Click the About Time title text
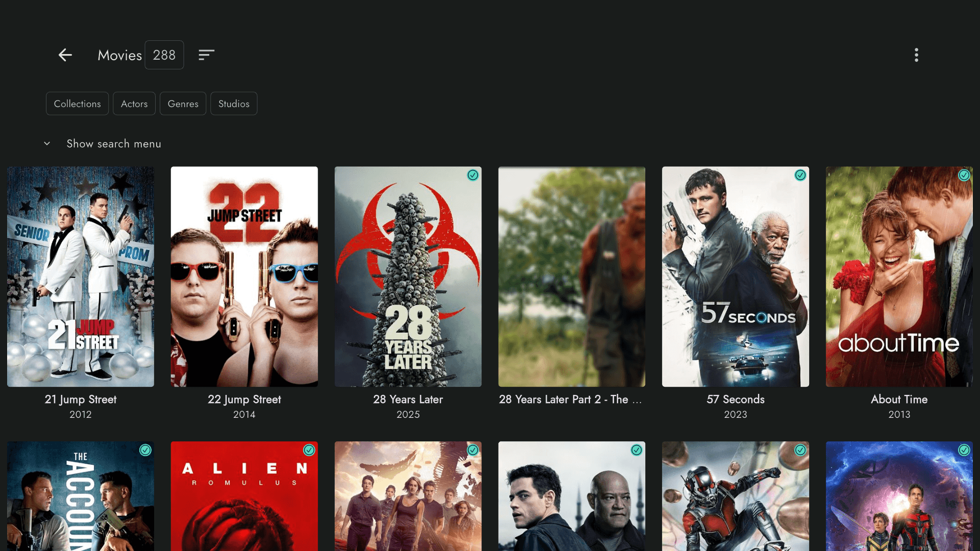This screenshot has width=980, height=551. tap(899, 399)
